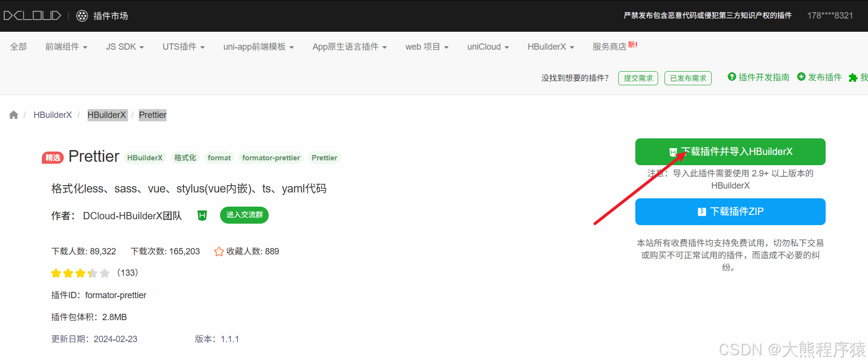The width and height of the screenshot is (868, 364).
Task: Go to home via house icon
Action: [14, 115]
